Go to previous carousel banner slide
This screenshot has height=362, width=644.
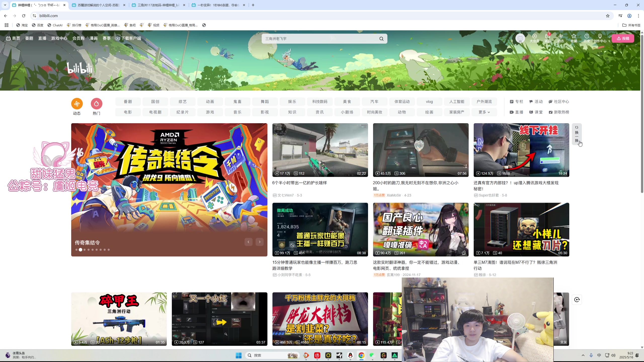[x=248, y=242]
